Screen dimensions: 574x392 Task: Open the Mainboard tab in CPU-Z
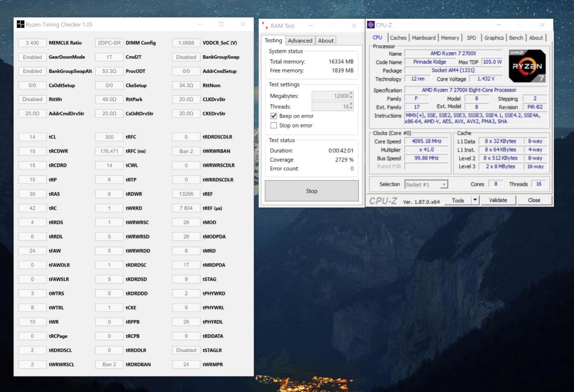[423, 38]
